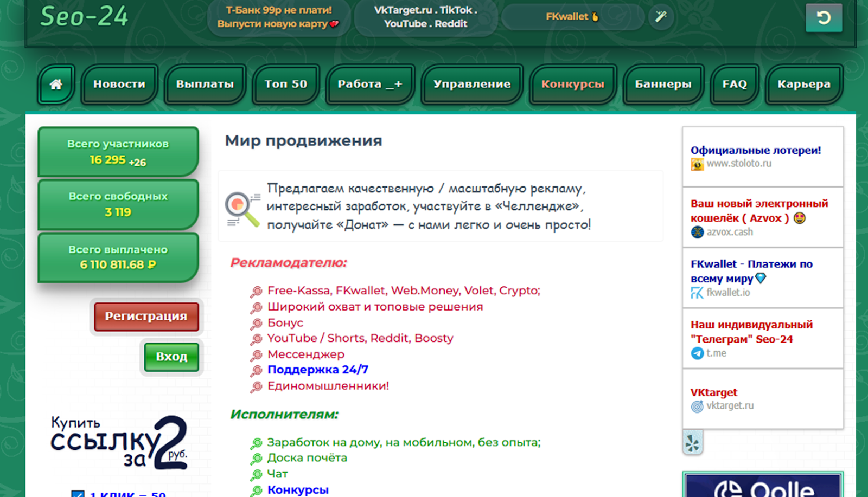Open the home page via house icon
This screenshot has width=868, height=497.
coord(56,84)
